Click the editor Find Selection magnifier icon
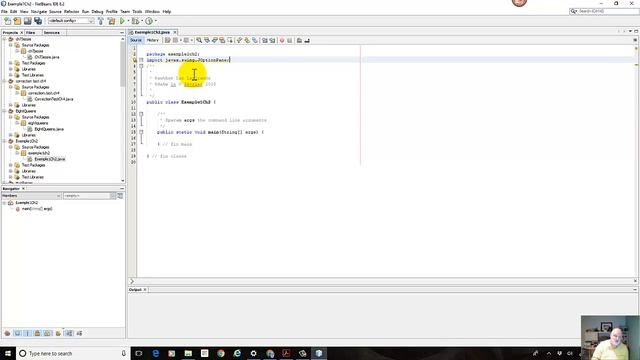The image size is (640, 360). (x=199, y=40)
